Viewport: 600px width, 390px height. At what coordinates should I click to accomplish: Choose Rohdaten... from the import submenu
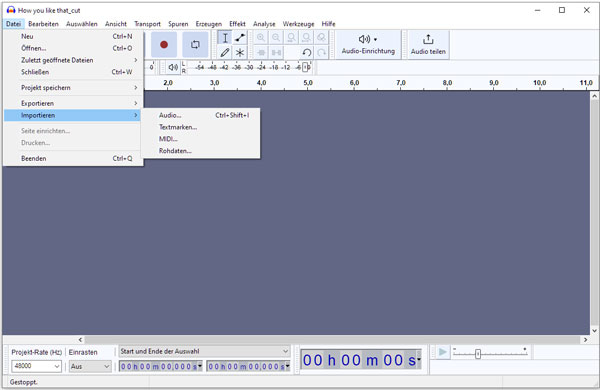[201, 151]
